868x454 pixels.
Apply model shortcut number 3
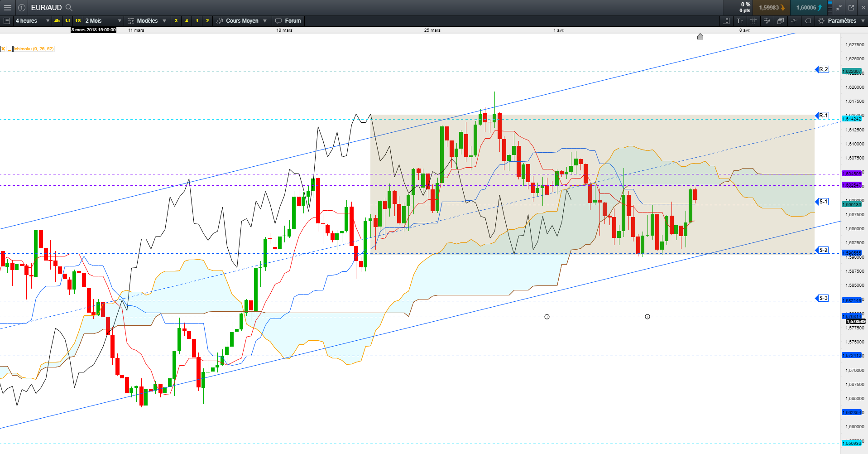(x=176, y=21)
